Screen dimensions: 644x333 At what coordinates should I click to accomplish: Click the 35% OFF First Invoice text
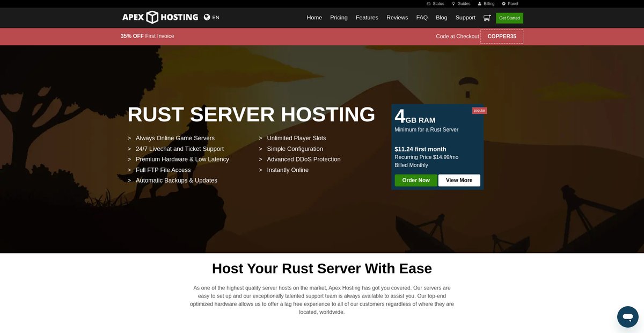[148, 36]
